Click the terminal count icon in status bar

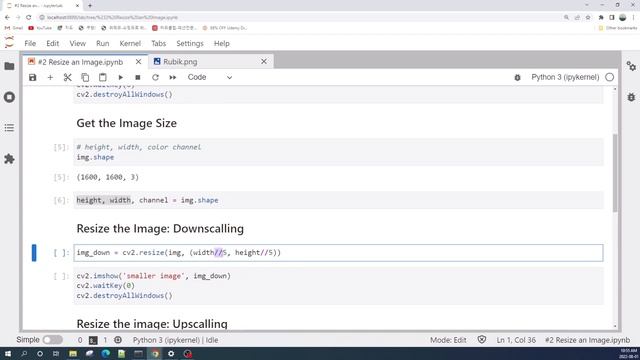tap(93, 340)
